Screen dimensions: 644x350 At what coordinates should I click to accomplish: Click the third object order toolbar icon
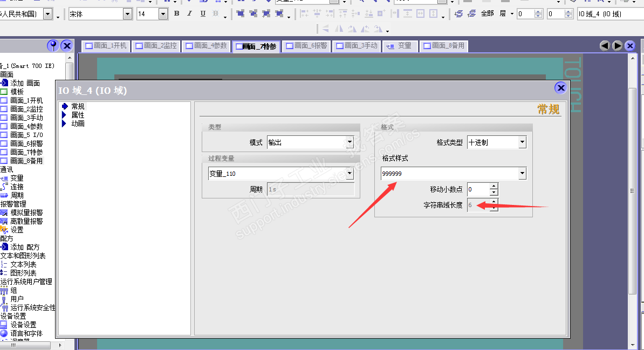pos(266,13)
